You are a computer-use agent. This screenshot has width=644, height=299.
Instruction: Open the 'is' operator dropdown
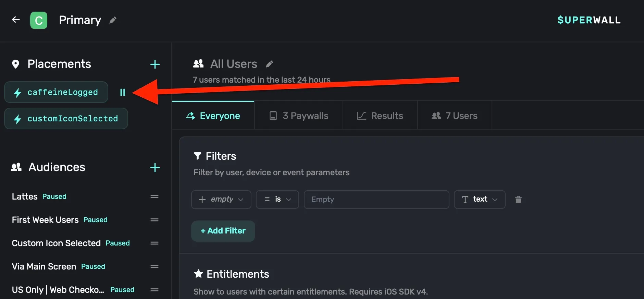point(277,199)
